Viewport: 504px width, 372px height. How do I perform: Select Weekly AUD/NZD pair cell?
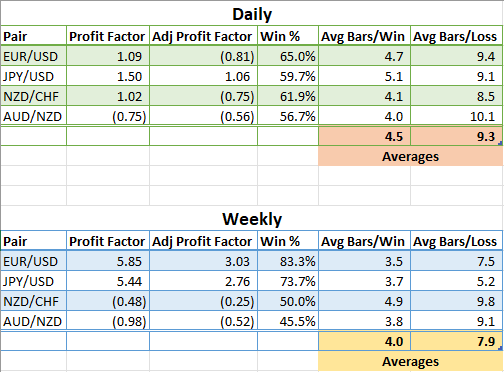(x=34, y=321)
